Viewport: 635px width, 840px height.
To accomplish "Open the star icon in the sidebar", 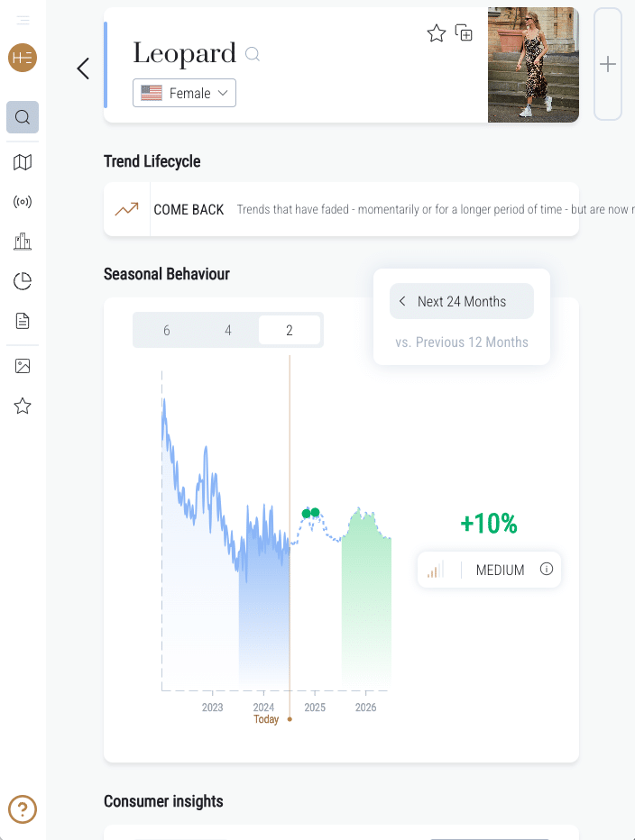I will tap(23, 406).
